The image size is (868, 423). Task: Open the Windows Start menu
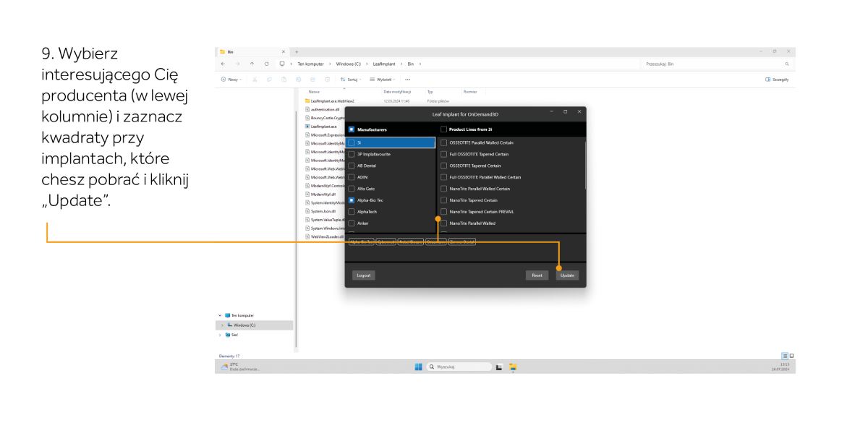click(x=418, y=367)
